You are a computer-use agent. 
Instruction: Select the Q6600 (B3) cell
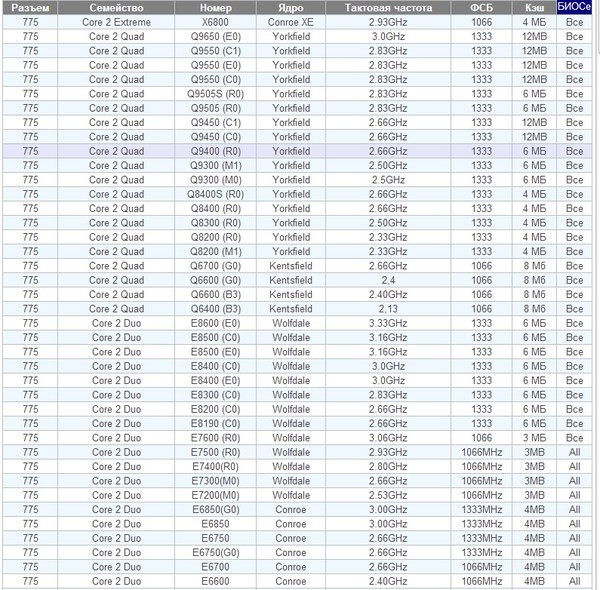(x=215, y=295)
